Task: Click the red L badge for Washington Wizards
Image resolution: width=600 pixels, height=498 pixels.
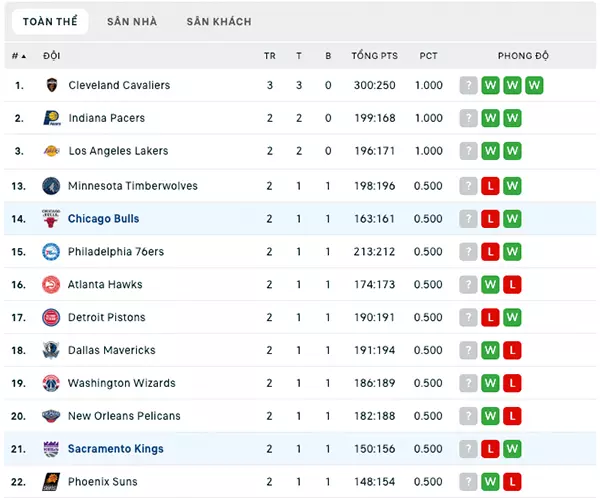Action: click(512, 383)
